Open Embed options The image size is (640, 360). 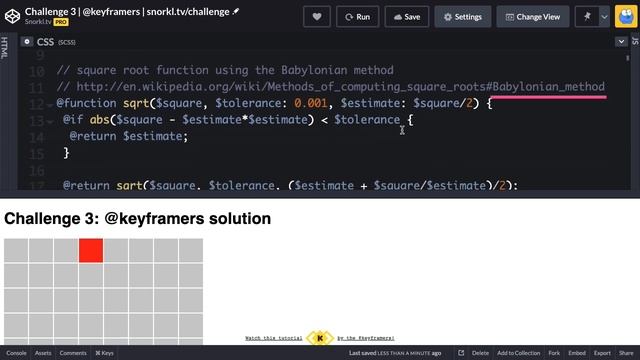(x=577, y=353)
